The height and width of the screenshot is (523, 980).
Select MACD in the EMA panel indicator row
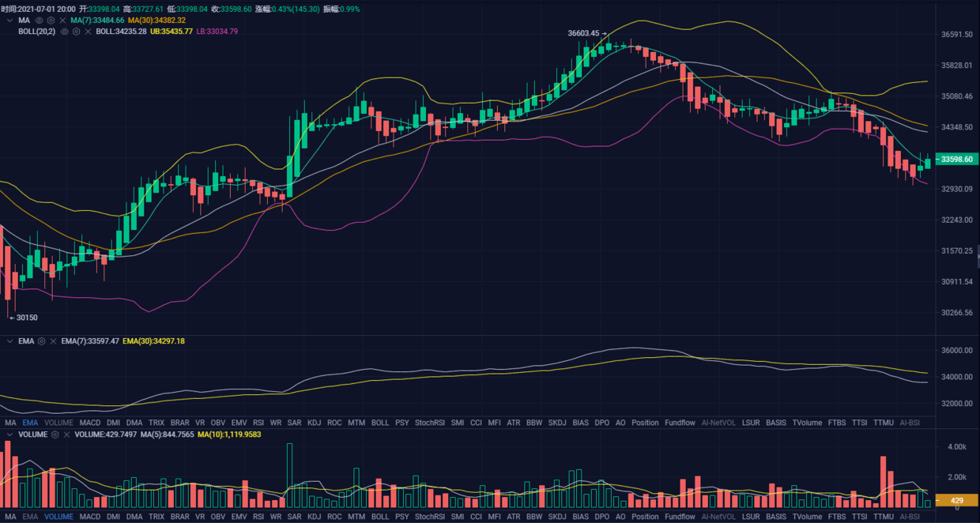90,423
